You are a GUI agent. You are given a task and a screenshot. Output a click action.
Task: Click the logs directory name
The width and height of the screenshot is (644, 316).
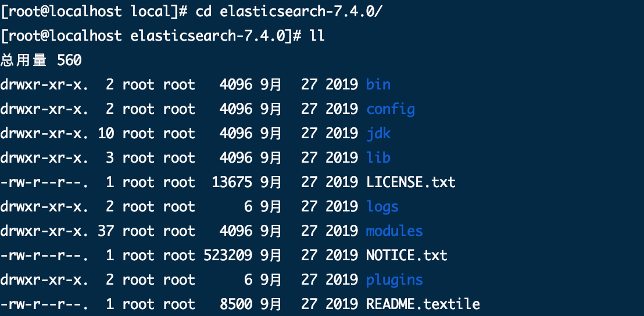382,206
